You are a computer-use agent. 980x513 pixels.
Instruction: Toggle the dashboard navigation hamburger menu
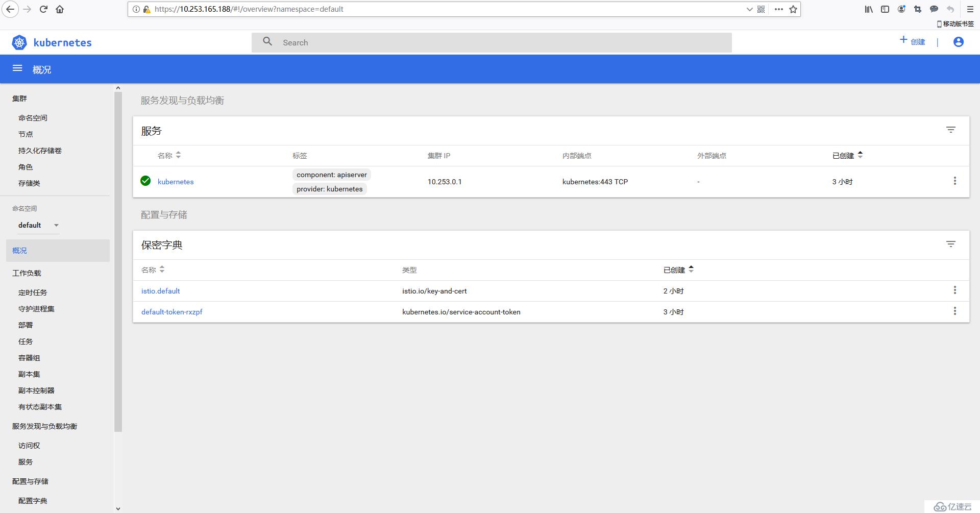[17, 68]
